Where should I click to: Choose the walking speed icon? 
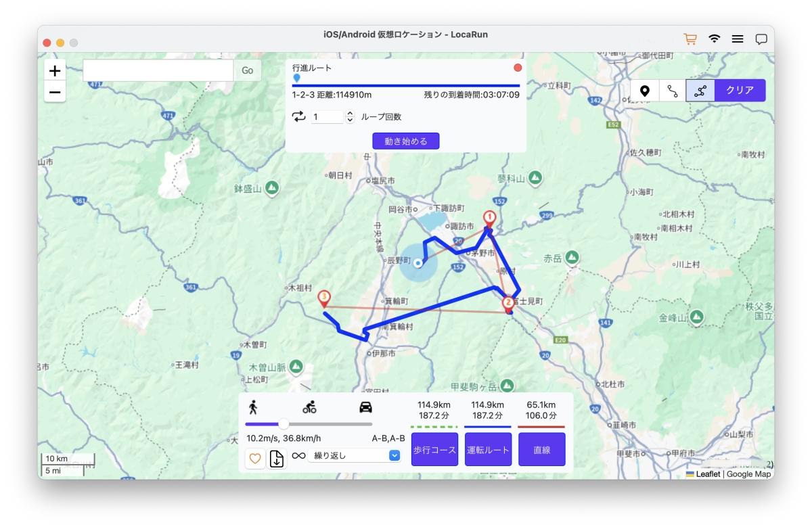tap(254, 407)
